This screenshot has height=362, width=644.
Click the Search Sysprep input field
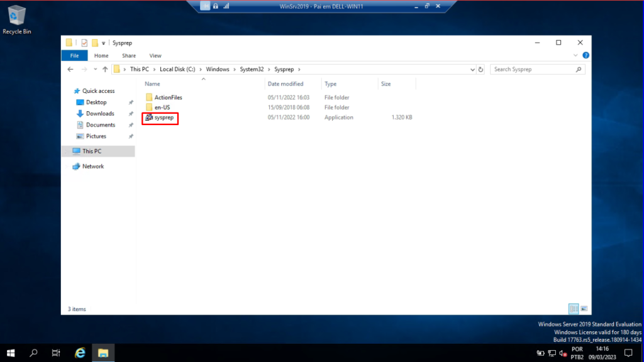click(535, 69)
